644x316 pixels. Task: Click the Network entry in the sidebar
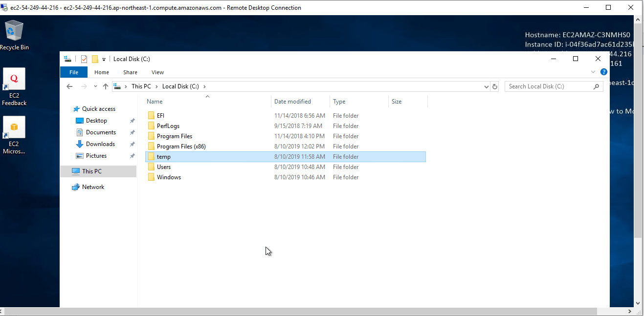point(92,187)
